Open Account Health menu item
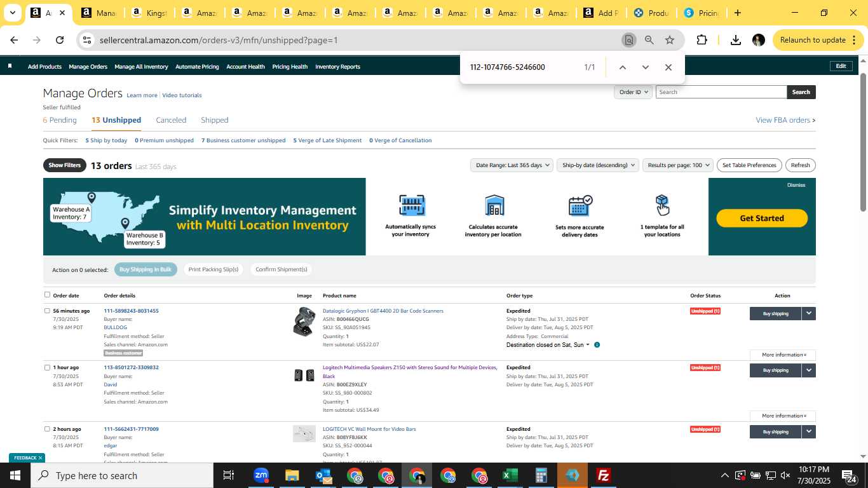 coord(245,67)
